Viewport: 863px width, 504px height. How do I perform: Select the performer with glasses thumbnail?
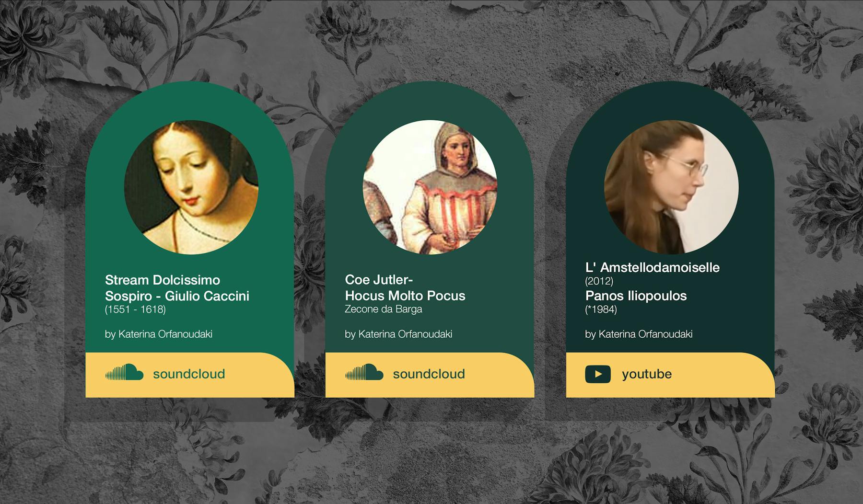[671, 187]
